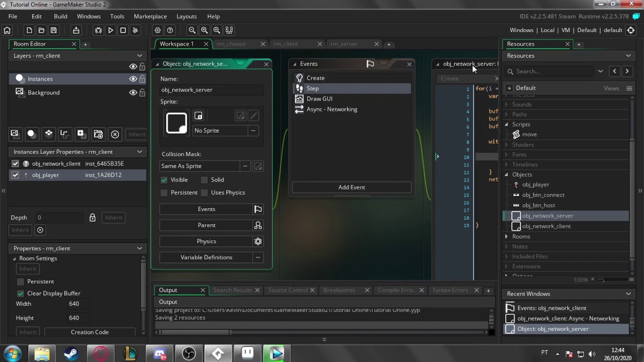Open the resource search filter dropdown
Image resolution: width=644 pixels, height=362 pixels.
coord(600,71)
